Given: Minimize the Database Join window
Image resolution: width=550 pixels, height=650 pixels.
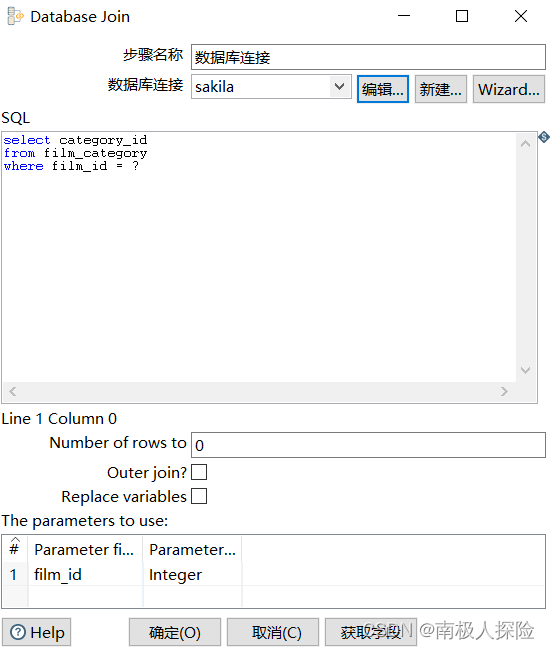Looking at the screenshot, I should point(404,16).
